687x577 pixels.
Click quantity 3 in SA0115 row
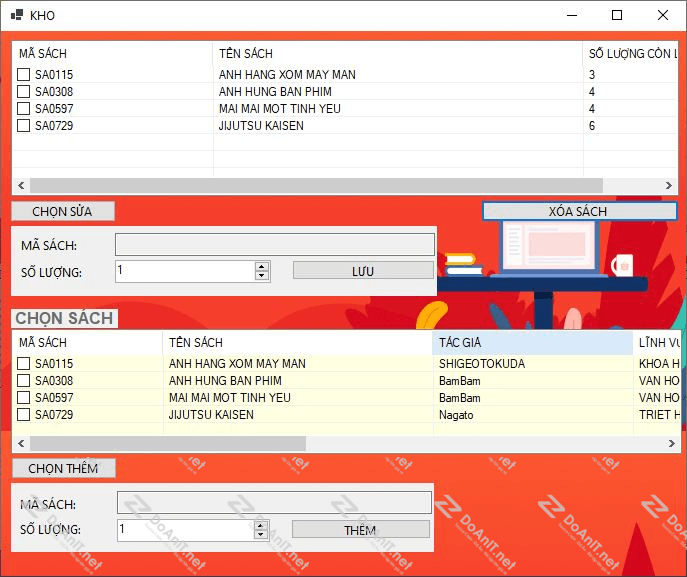pos(592,74)
